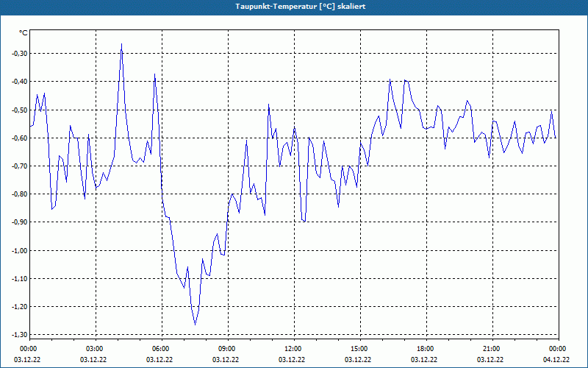Click the °C unit label on the y-axis
588x368 pixels.
(x=24, y=33)
